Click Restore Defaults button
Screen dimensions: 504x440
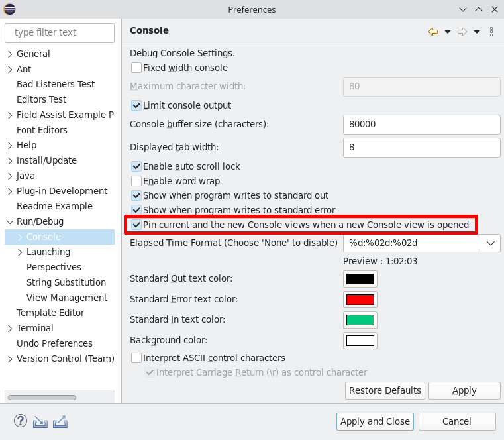(385, 390)
